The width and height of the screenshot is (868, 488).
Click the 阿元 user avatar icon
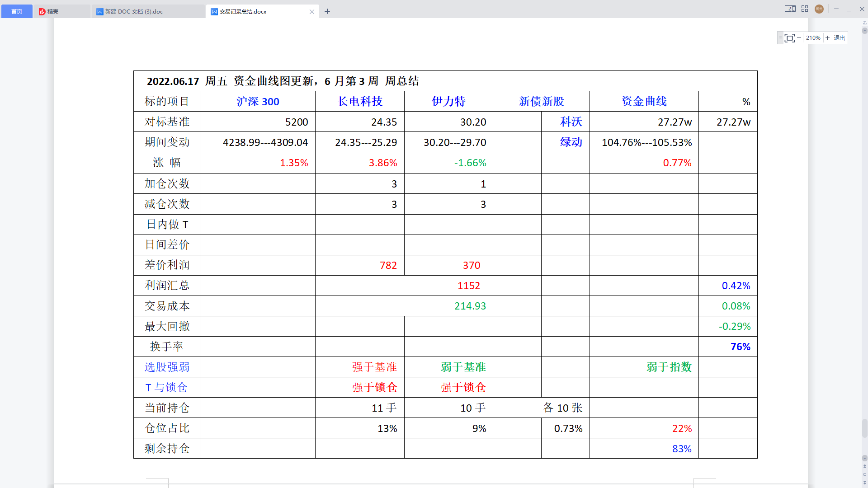(x=819, y=9)
